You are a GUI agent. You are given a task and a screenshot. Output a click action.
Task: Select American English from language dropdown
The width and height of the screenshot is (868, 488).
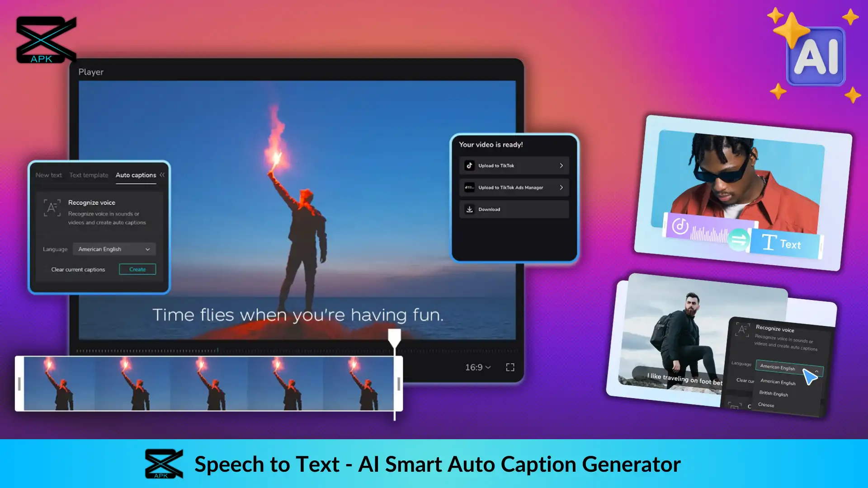pos(777,383)
